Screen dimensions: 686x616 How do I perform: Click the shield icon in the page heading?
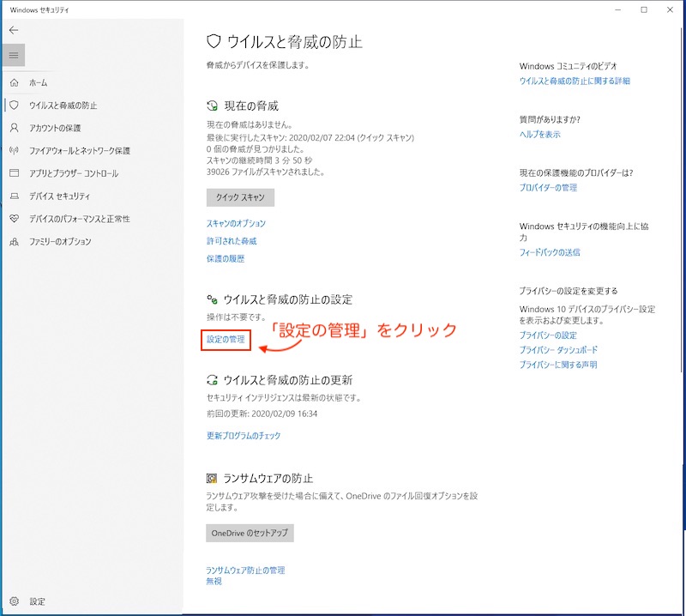pos(213,42)
